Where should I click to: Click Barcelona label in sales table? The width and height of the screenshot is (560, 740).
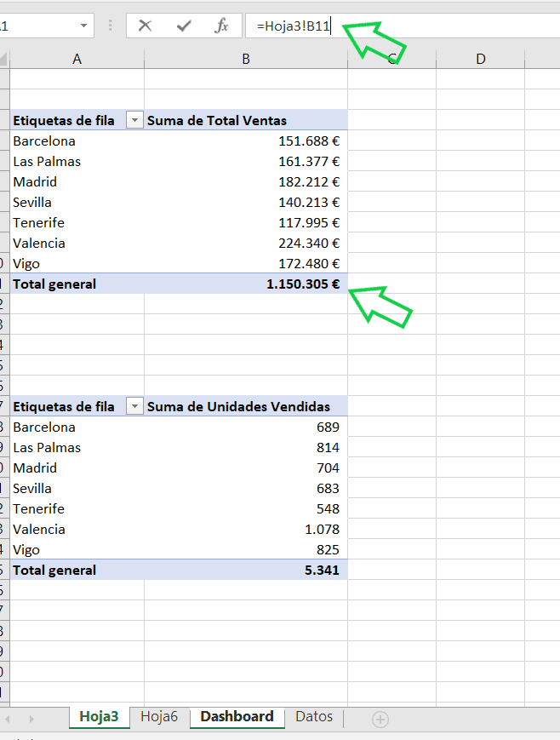tap(44, 141)
